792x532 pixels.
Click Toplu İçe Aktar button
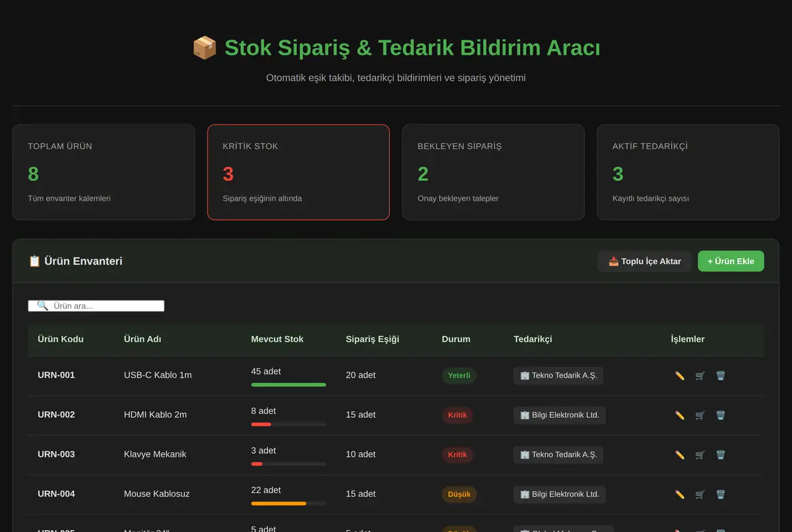(x=644, y=261)
